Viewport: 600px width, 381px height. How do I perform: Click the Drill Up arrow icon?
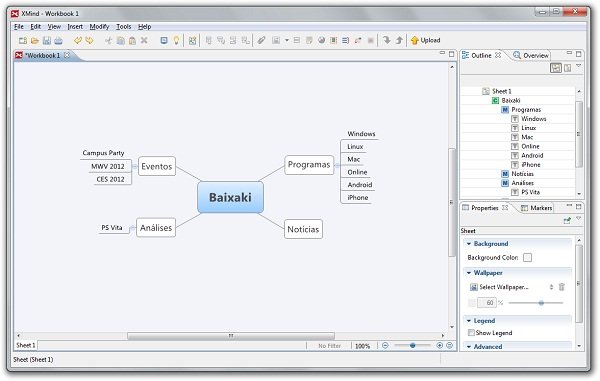pyautogui.click(x=399, y=40)
